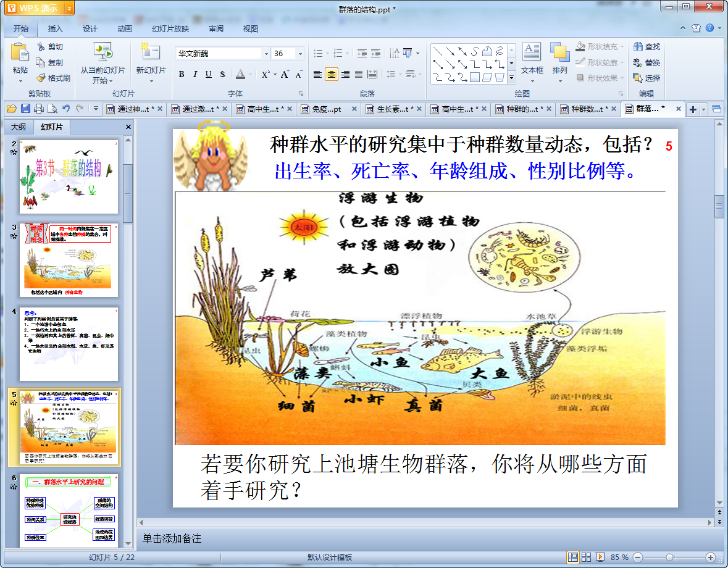Click the Find (查找) binoculars icon

[638, 46]
